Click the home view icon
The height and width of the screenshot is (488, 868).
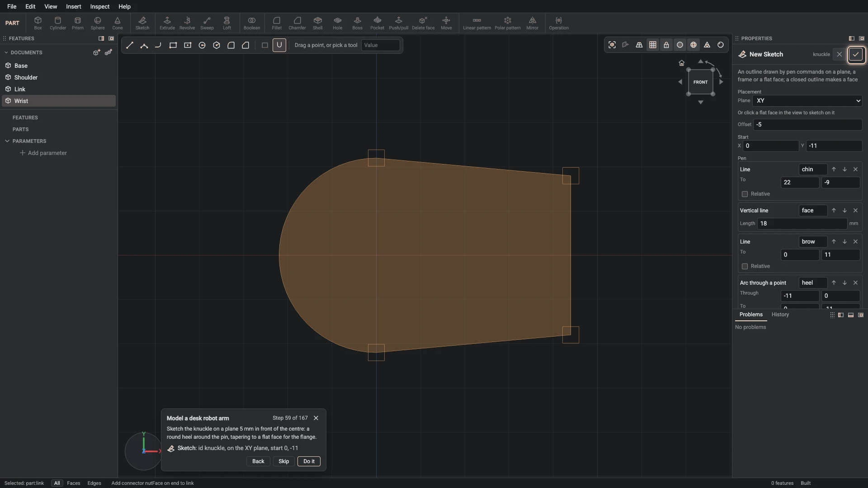[x=682, y=63]
